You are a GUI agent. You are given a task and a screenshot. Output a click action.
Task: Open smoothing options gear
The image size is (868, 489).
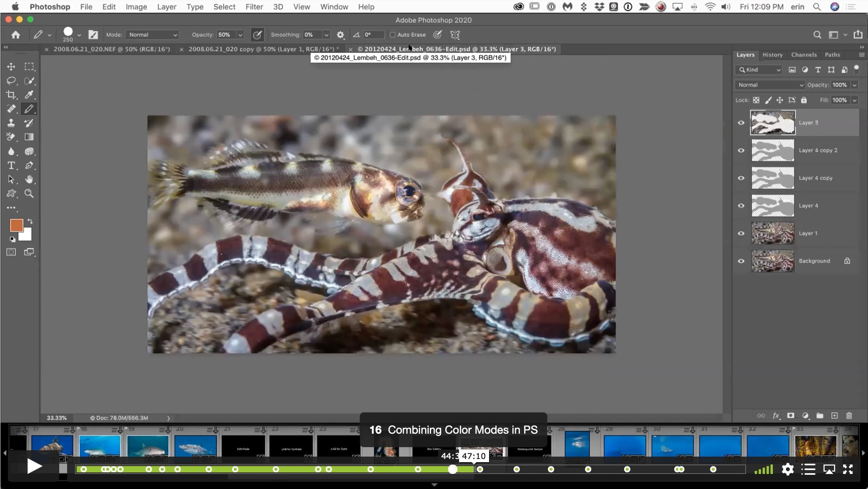pos(340,35)
